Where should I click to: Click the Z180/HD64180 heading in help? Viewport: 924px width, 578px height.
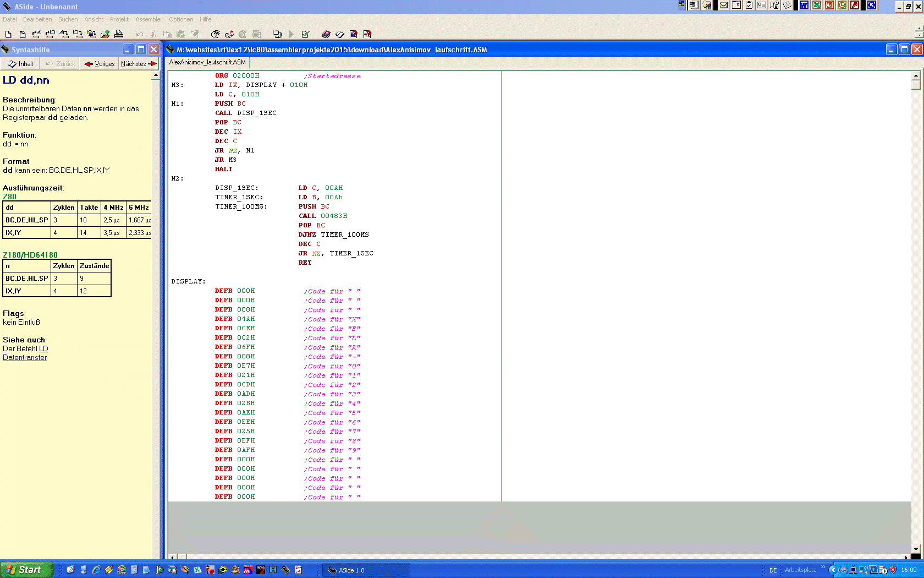pos(30,255)
